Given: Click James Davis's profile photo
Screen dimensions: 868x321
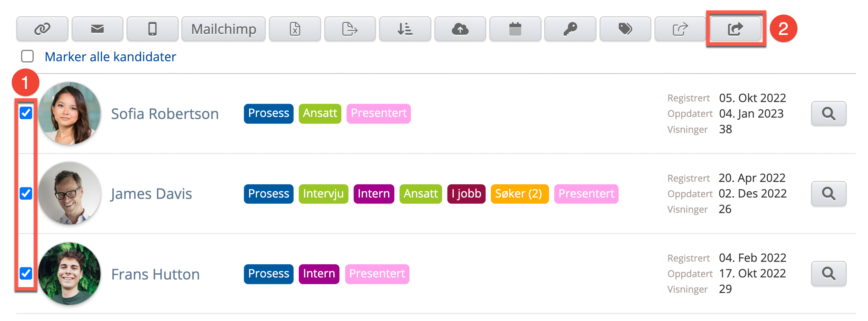Looking at the screenshot, I should pyautogui.click(x=70, y=193).
